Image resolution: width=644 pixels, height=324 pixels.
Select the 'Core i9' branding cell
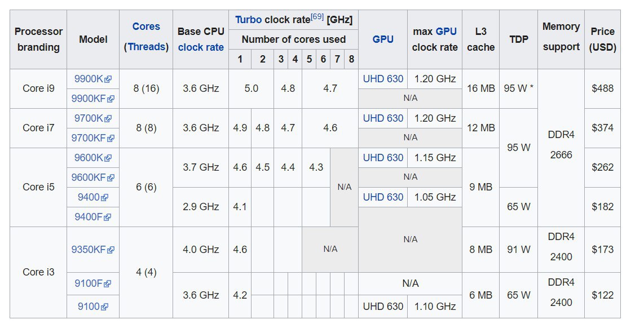(x=38, y=88)
